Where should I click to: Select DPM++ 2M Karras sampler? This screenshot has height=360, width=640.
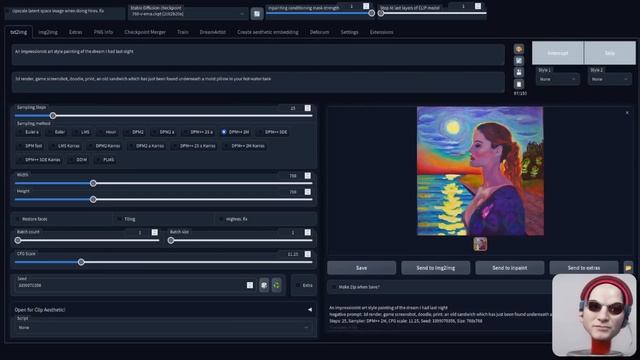pyautogui.click(x=244, y=146)
